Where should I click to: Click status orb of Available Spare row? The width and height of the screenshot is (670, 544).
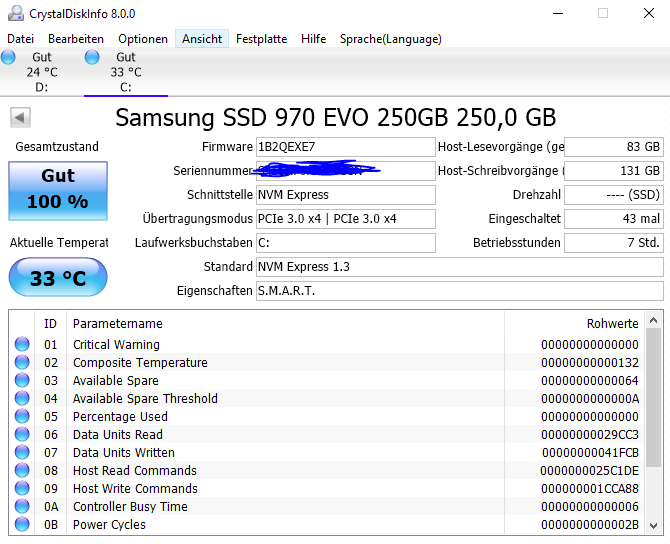[22, 380]
